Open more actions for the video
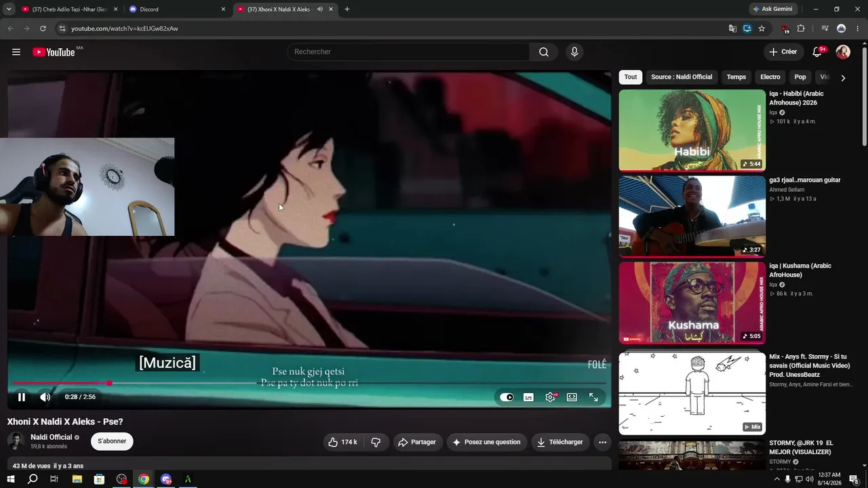The image size is (868, 488). (602, 442)
